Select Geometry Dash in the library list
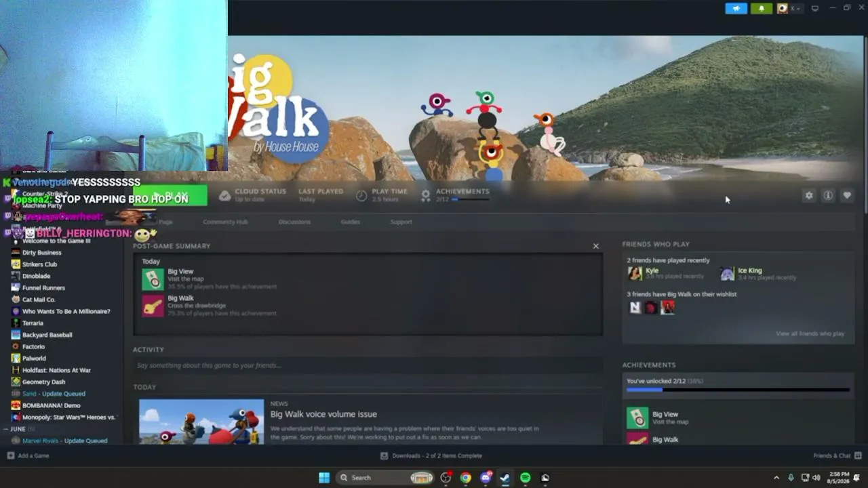This screenshot has width=868, height=488. (43, 382)
